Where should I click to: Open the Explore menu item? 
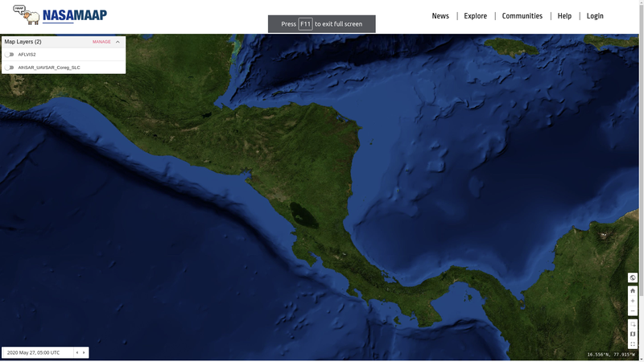click(x=475, y=16)
